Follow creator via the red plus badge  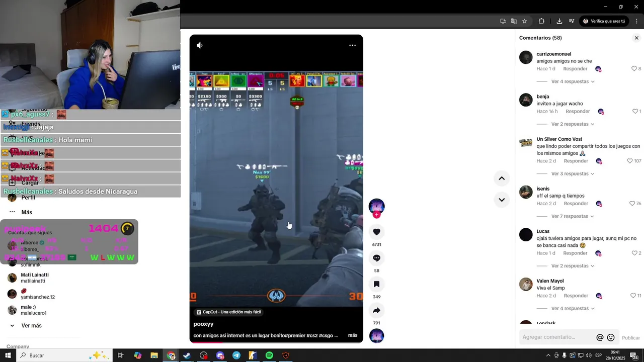point(376,215)
